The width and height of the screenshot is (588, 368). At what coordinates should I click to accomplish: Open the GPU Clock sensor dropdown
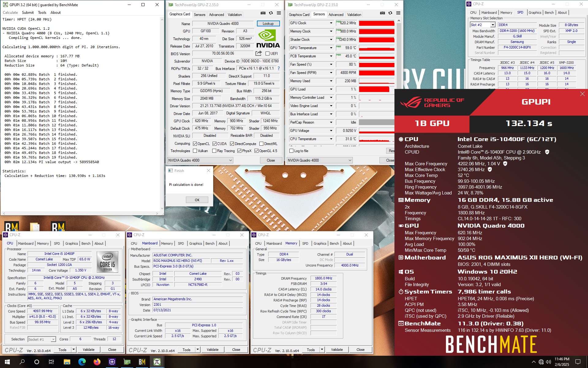[x=331, y=23]
